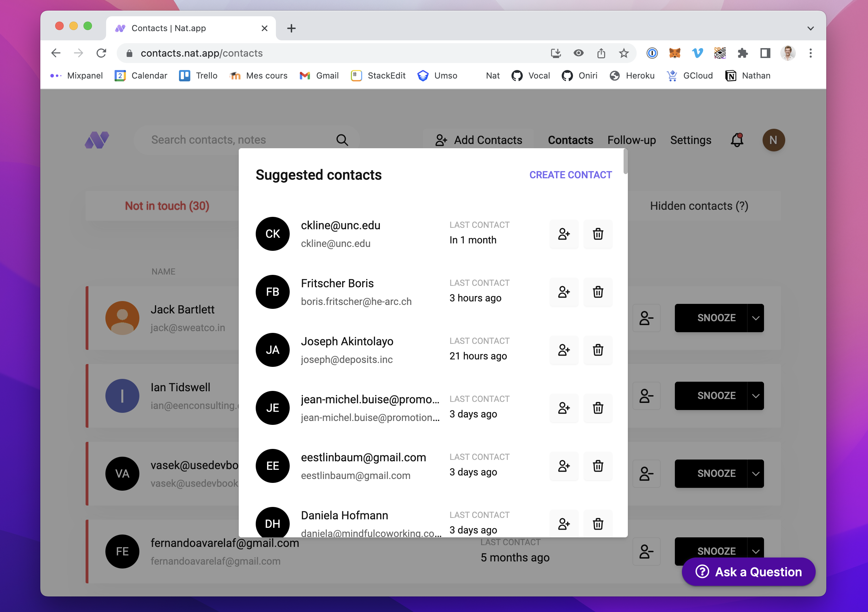
Task: Click the add contact icon for jean-michel.buise
Action: tap(563, 407)
